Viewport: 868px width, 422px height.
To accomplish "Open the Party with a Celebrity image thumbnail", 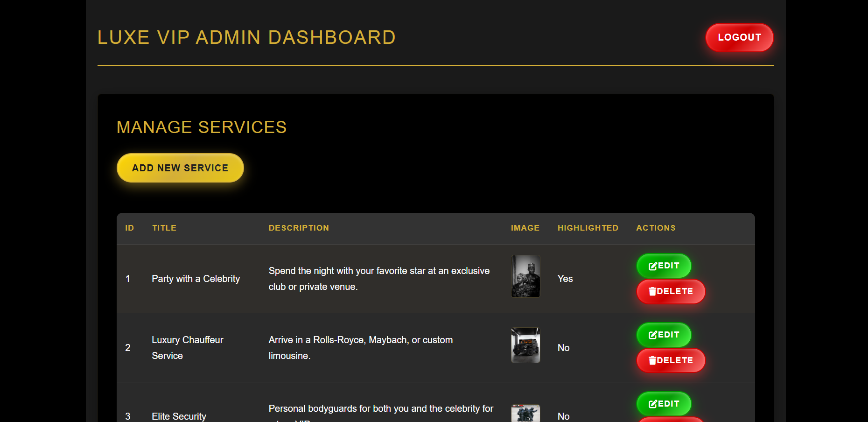I will click(525, 276).
